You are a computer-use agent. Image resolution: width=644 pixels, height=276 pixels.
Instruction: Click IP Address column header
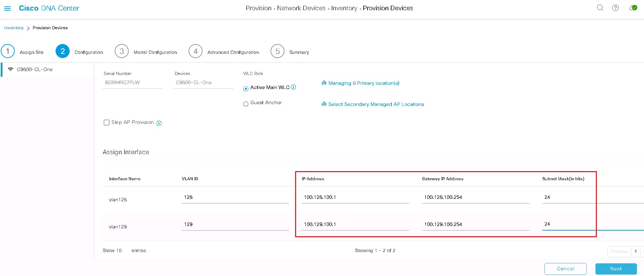pos(313,179)
